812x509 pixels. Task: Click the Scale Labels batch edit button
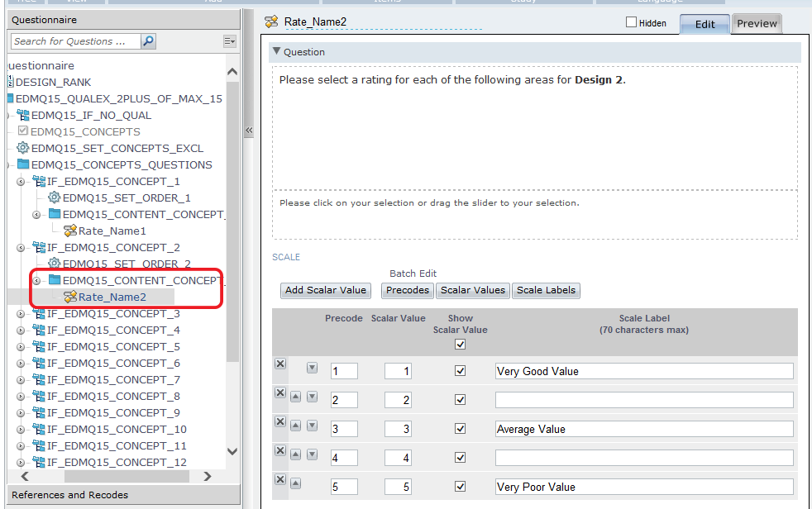coord(546,290)
